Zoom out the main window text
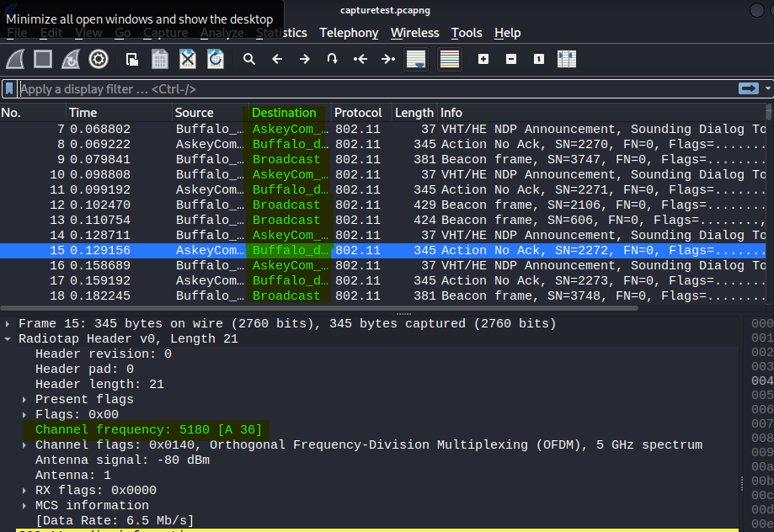The image size is (774, 532). click(511, 59)
